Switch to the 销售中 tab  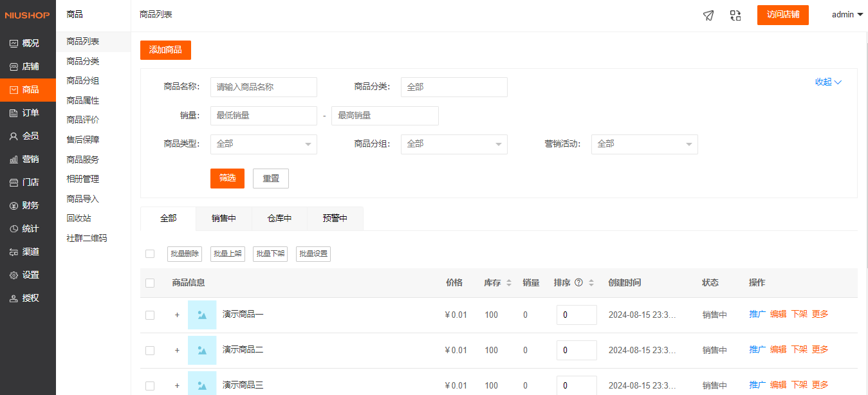click(x=223, y=219)
